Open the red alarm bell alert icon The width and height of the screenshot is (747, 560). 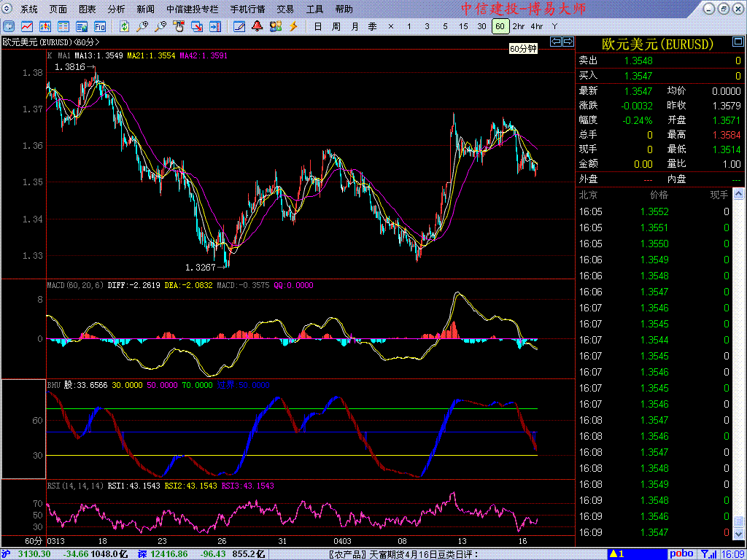tap(257, 26)
